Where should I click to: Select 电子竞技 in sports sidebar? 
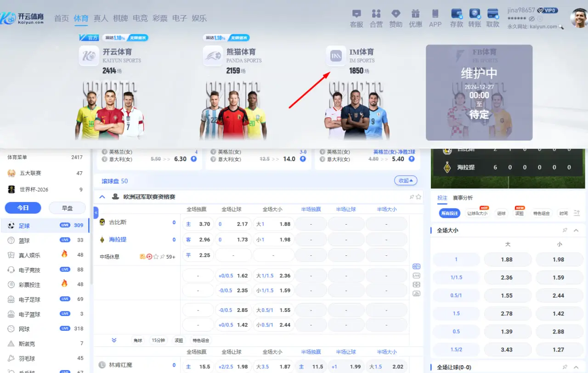pyautogui.click(x=45, y=270)
